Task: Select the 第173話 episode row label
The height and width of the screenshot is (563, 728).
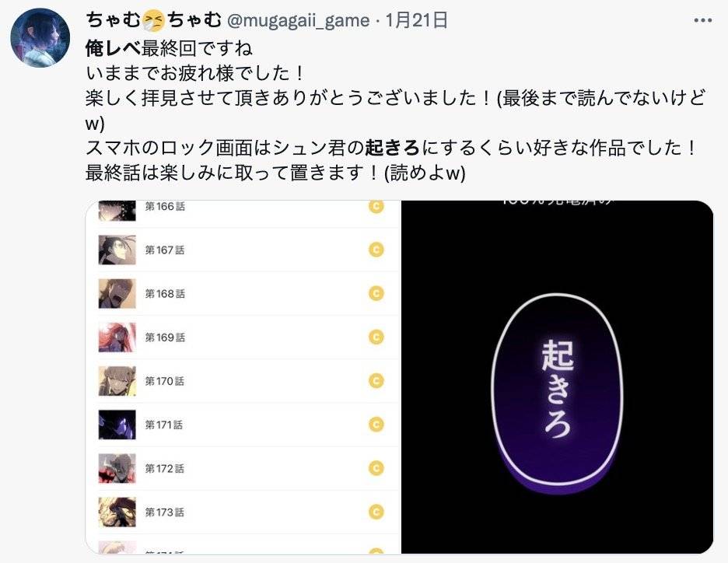Action: [165, 512]
